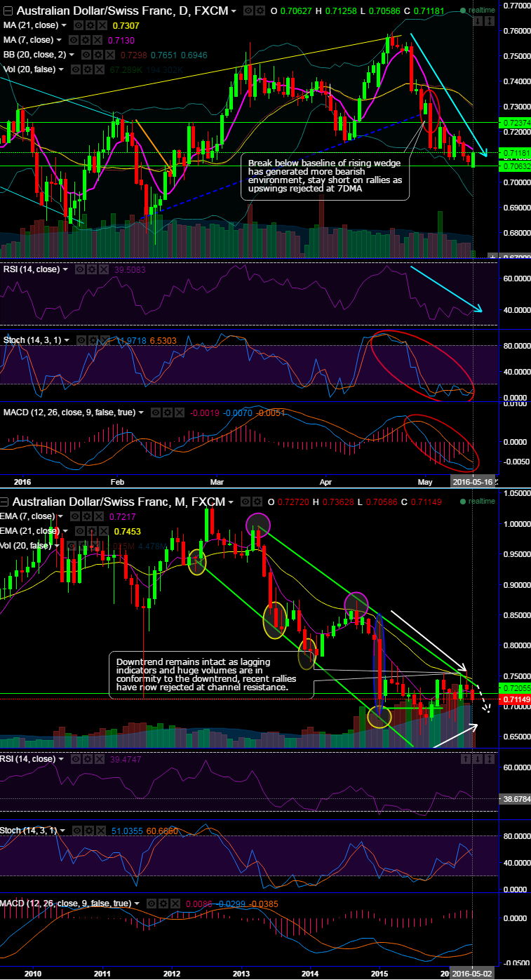531x980 pixels.
Task: Maximize monthly RSI pane
Action: (490, 759)
